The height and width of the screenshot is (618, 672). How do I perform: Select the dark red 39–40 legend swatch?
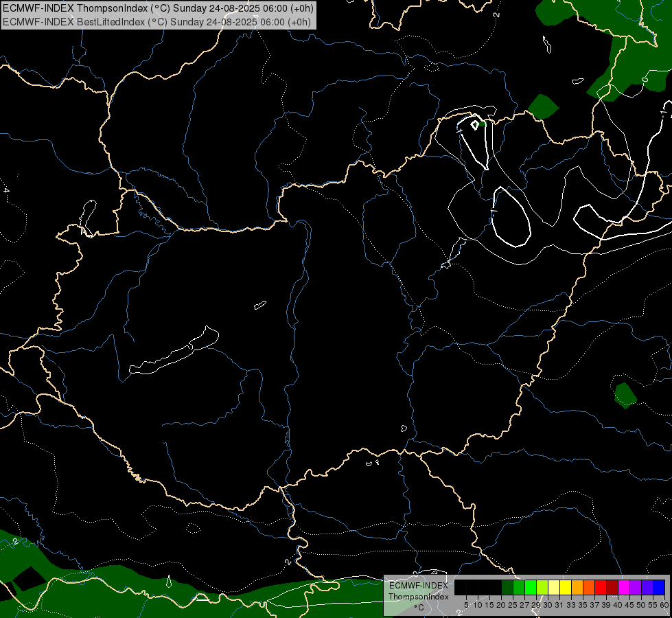pos(612,587)
